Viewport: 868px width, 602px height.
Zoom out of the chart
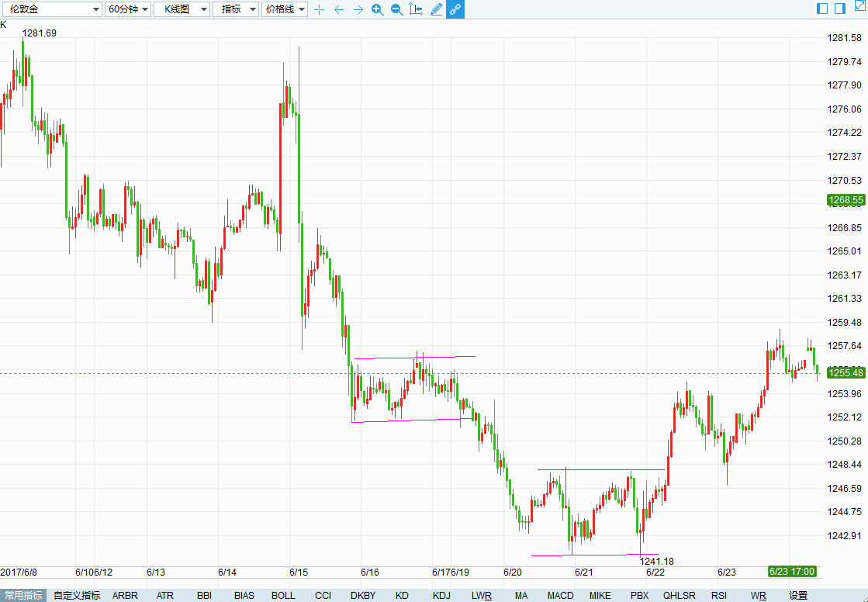tap(396, 9)
